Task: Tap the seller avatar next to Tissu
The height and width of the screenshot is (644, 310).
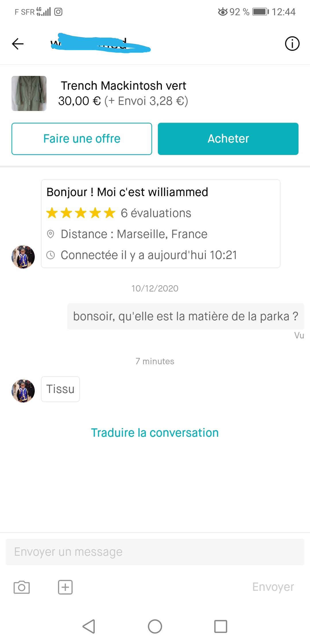Action: coord(23,391)
